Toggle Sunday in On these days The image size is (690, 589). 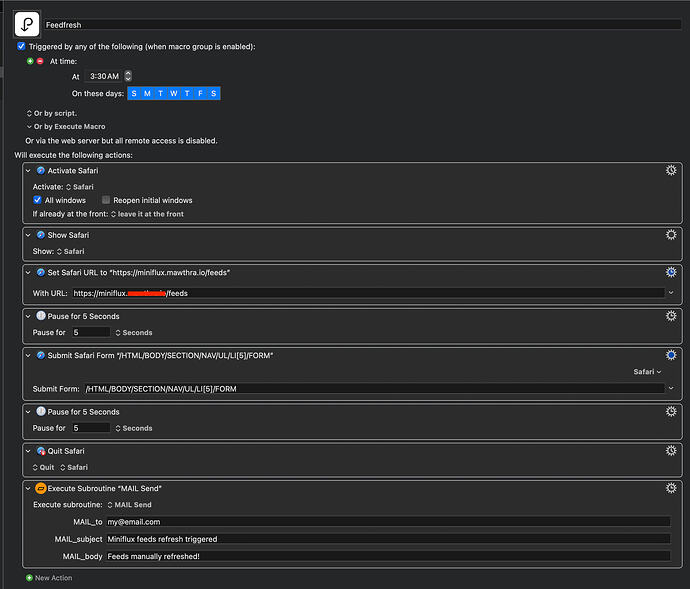coord(134,93)
